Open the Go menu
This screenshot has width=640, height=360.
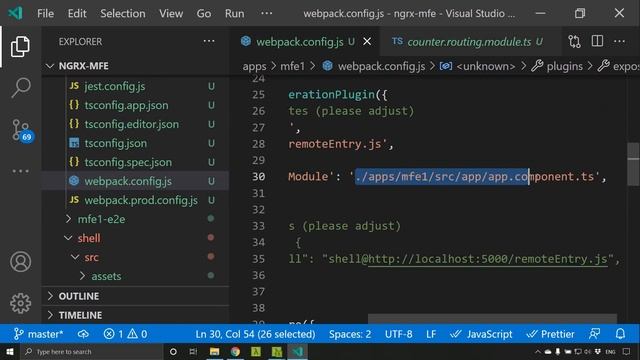[204, 13]
